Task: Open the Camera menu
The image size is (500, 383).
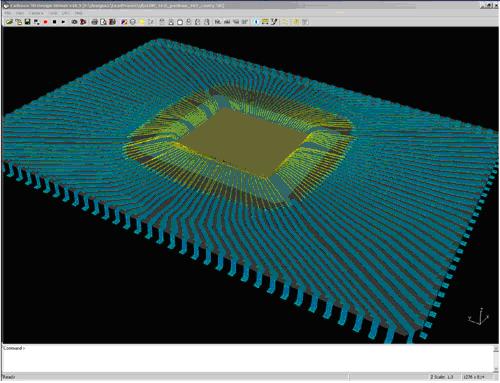Action: click(36, 13)
